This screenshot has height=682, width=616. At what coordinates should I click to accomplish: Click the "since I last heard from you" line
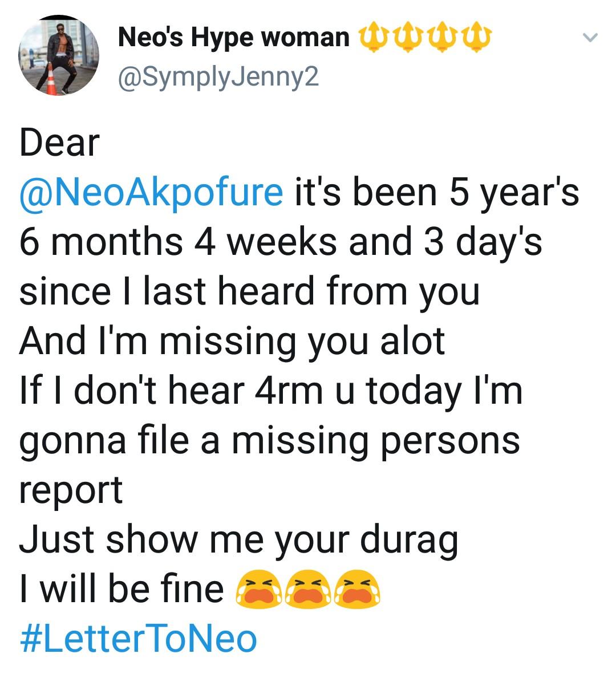pyautogui.click(x=249, y=291)
